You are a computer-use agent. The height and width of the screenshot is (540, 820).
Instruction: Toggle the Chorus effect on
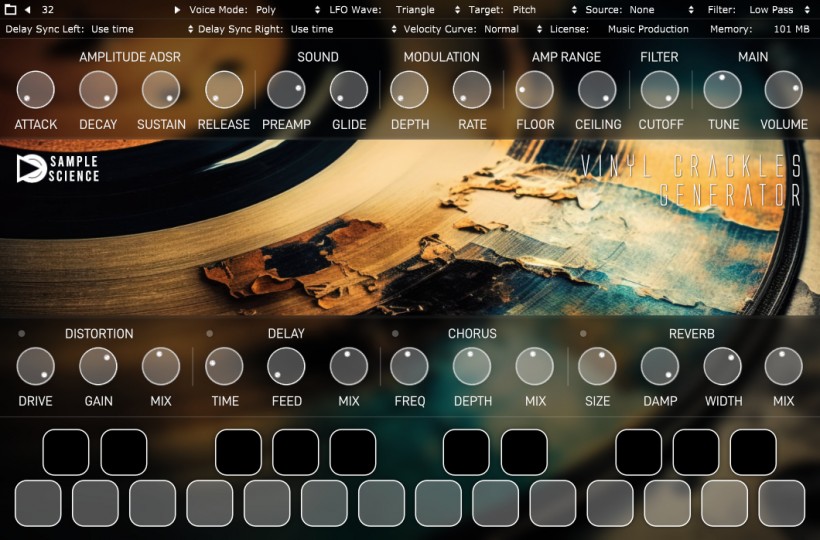coord(396,333)
